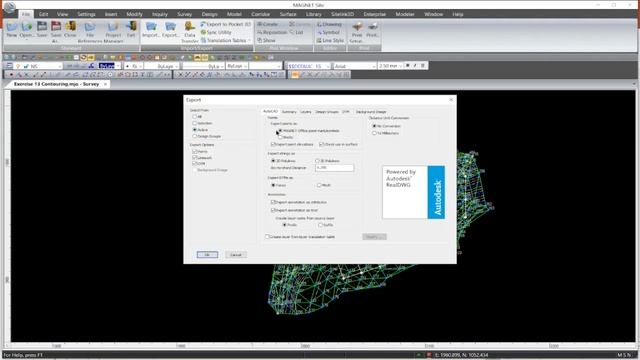This screenshot has width=640, height=360.
Task: Close the Export dialog with X
Action: [451, 100]
